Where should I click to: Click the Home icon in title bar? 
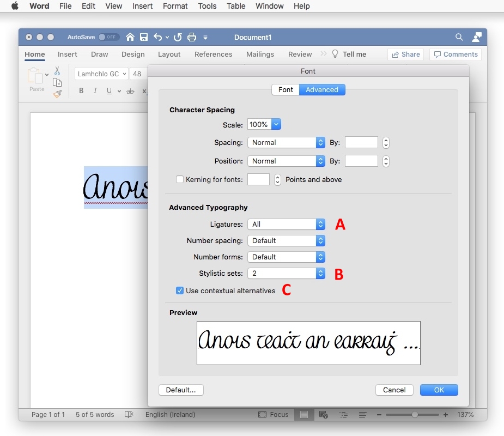tap(130, 37)
